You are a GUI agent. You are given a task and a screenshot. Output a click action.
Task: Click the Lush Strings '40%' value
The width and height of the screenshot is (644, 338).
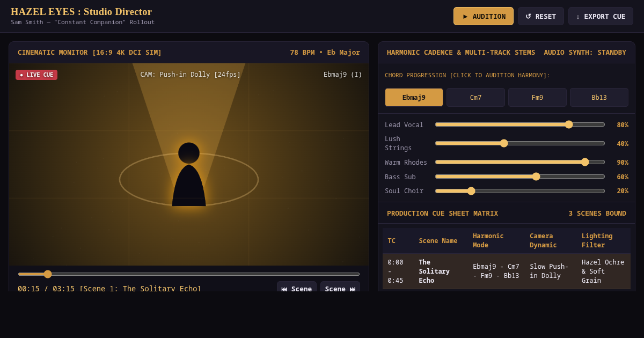tap(623, 143)
